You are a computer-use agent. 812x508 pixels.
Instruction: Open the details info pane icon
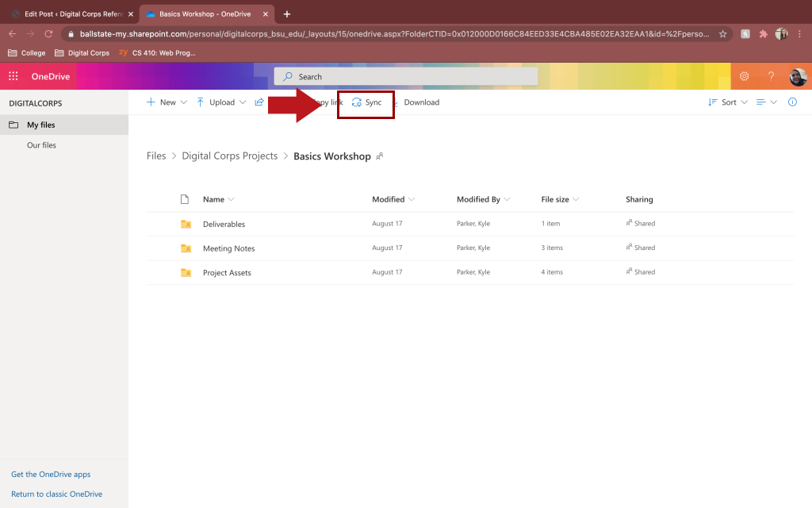(792, 102)
